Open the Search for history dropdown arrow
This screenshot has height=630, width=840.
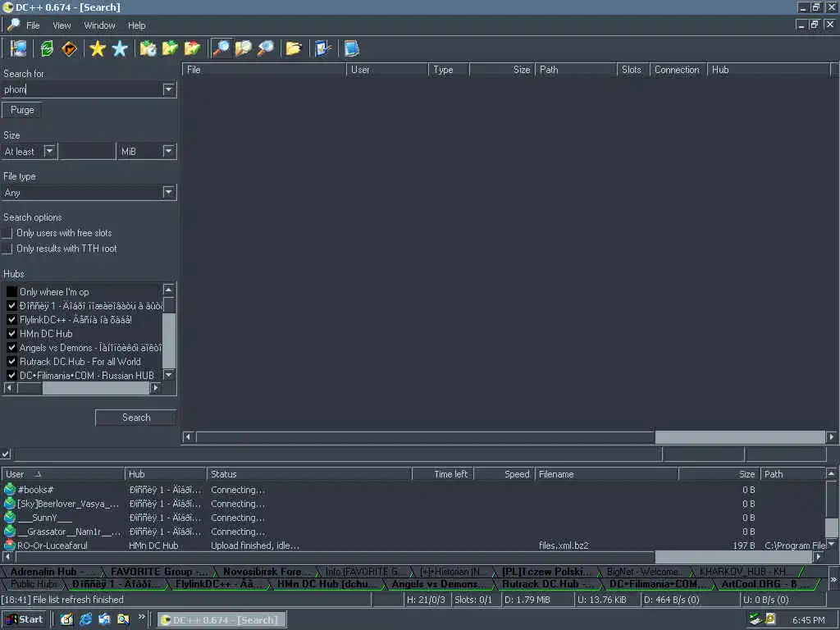[169, 89]
